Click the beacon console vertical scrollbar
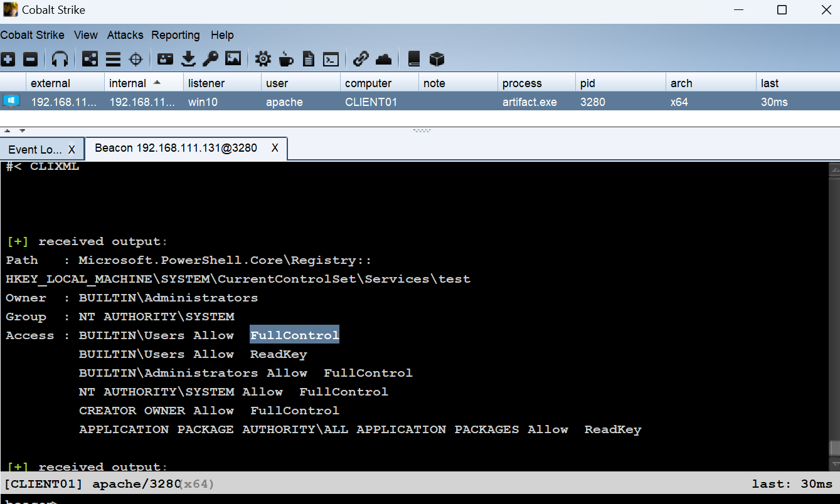Screen dimensions: 840x504 834,313
